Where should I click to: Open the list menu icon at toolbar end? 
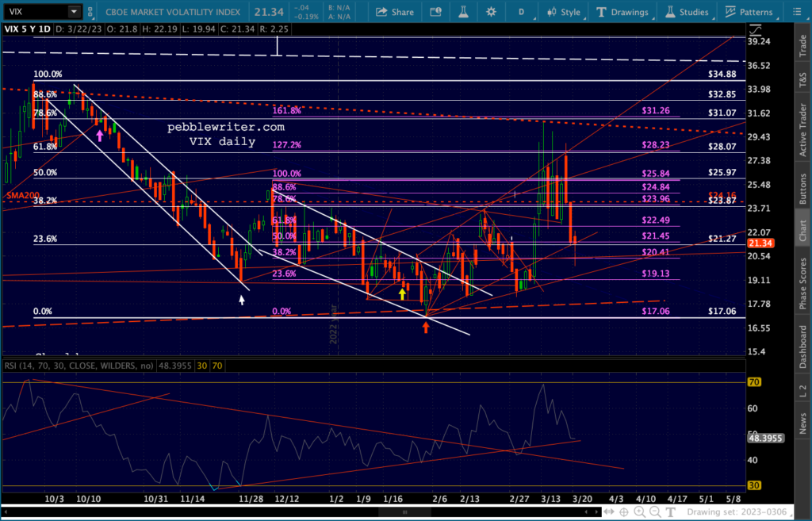797,12
